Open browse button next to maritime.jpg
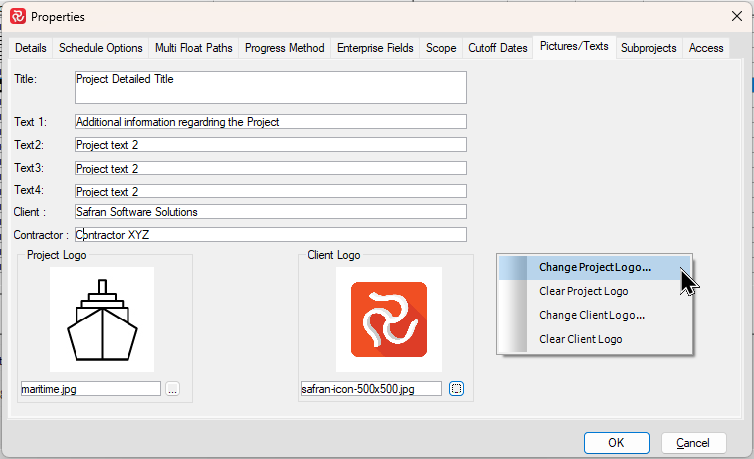The height and width of the screenshot is (459, 754). 172,389
